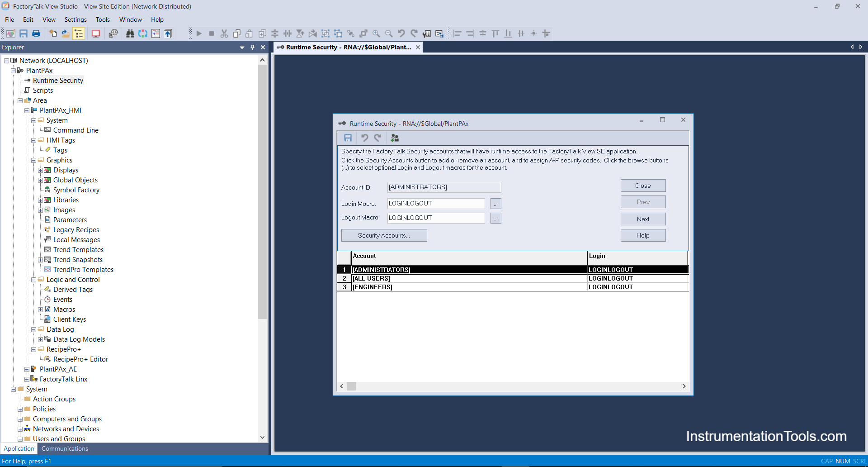Screen dimensions: 868x467
Task: Expand the Macros tree node
Action: (x=40, y=310)
